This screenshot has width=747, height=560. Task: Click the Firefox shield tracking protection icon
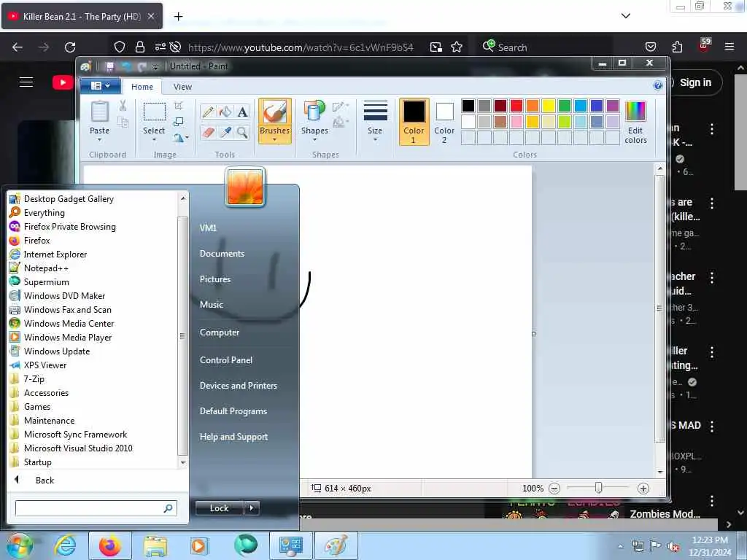(120, 47)
